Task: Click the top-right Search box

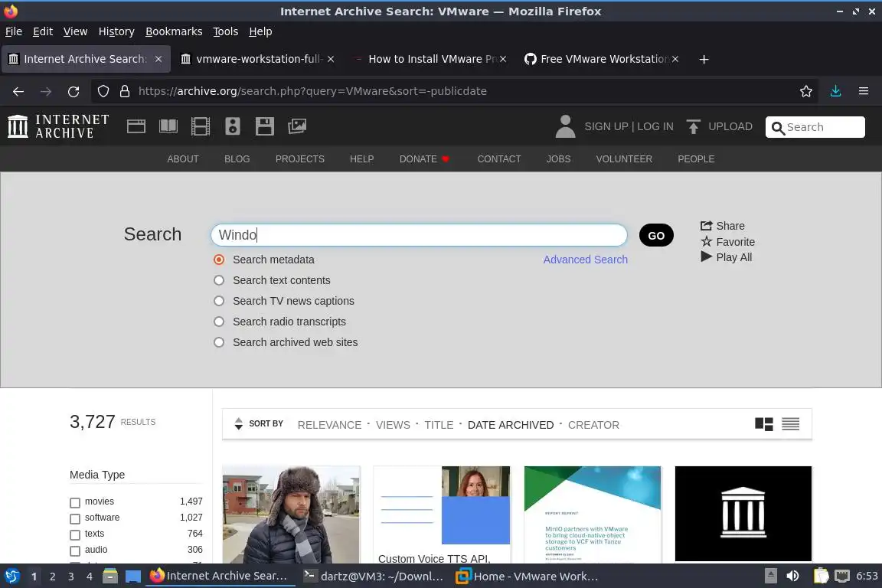Action: click(x=815, y=127)
